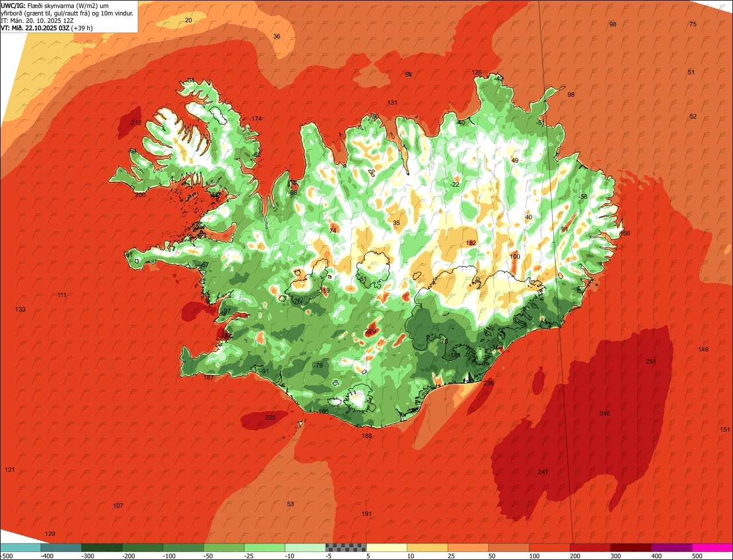Click the map value 53 in the southern orange area
Image resolution: width=733 pixels, height=560 pixels.
pyautogui.click(x=290, y=504)
